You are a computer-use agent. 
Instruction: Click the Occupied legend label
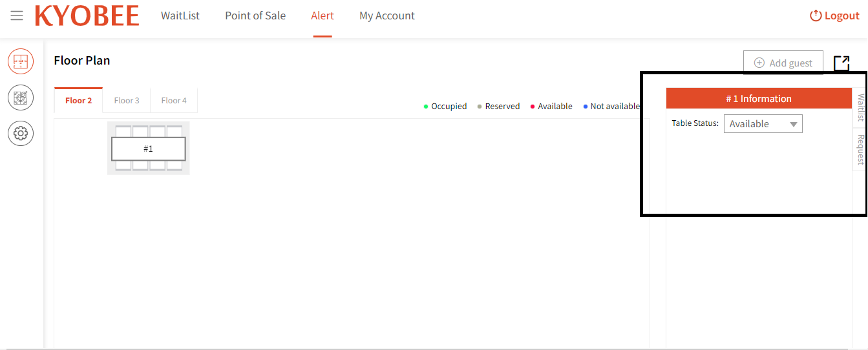pyautogui.click(x=449, y=107)
